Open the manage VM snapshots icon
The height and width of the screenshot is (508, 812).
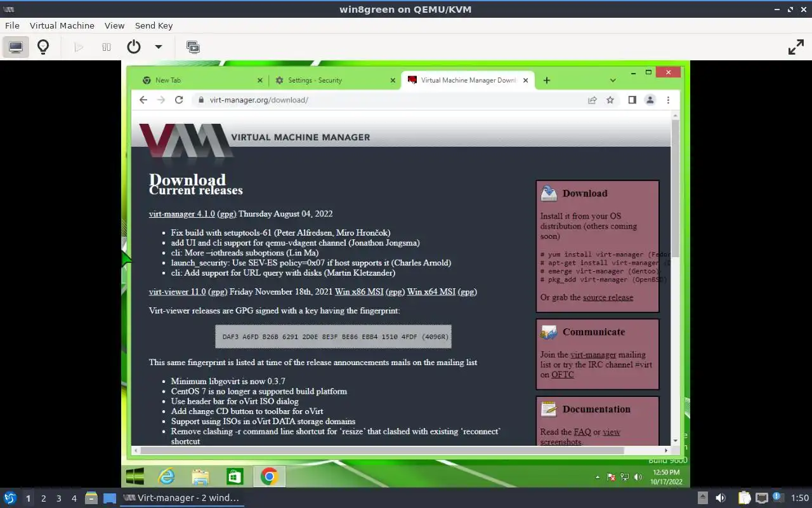click(193, 47)
